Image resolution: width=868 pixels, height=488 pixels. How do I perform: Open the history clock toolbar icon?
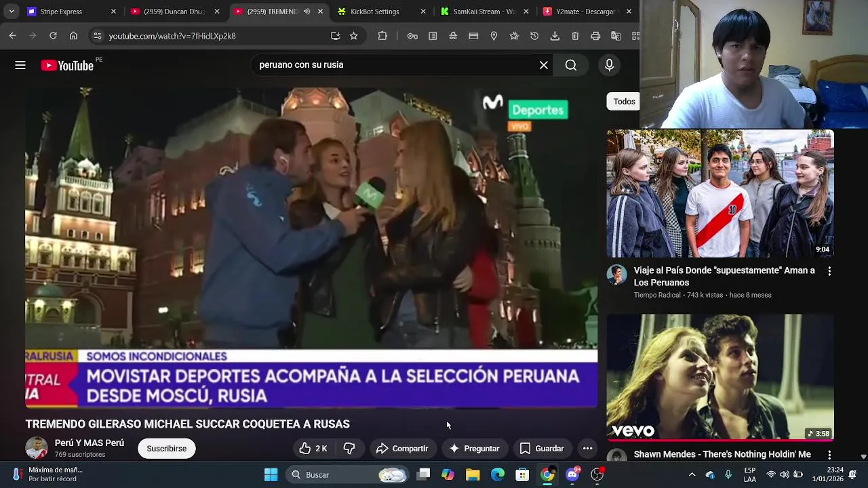click(534, 36)
